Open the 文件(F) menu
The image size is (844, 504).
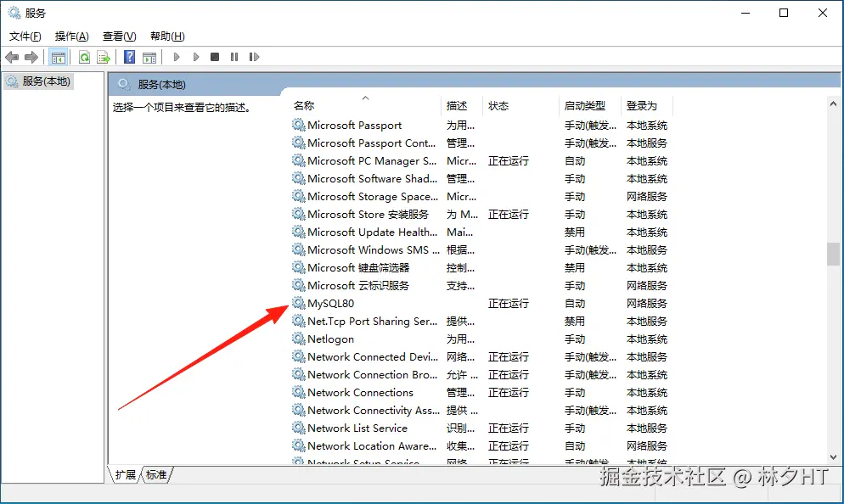coord(25,36)
